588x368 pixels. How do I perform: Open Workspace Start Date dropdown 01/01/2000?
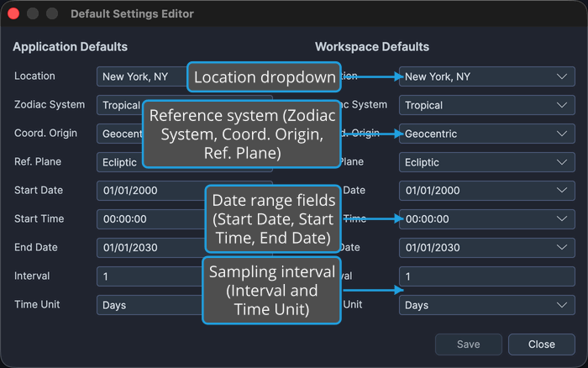(x=486, y=191)
